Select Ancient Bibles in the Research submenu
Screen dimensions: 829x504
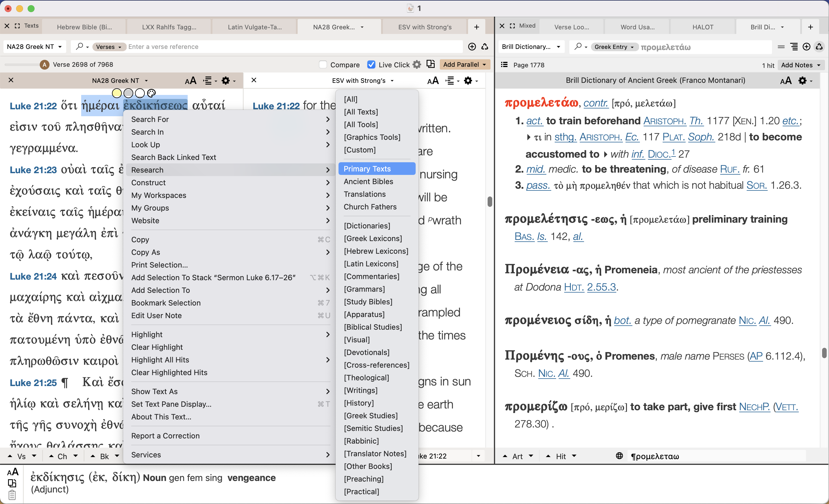(x=368, y=182)
